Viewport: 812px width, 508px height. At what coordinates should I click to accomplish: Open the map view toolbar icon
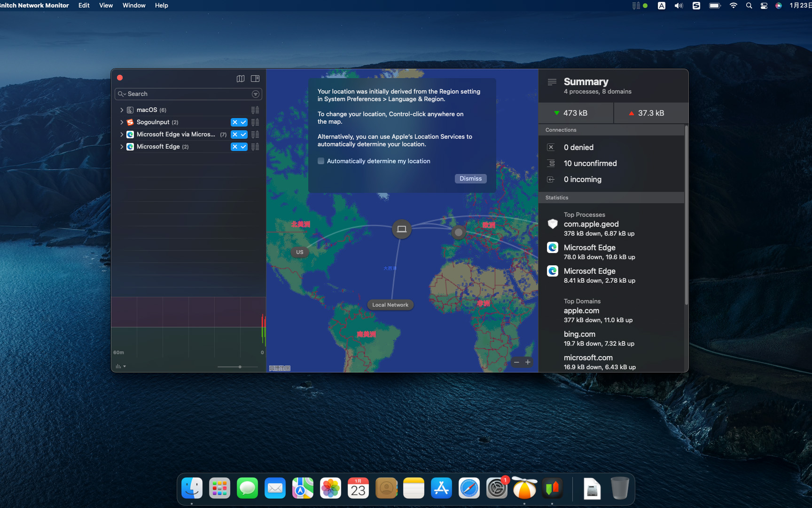pos(241,79)
